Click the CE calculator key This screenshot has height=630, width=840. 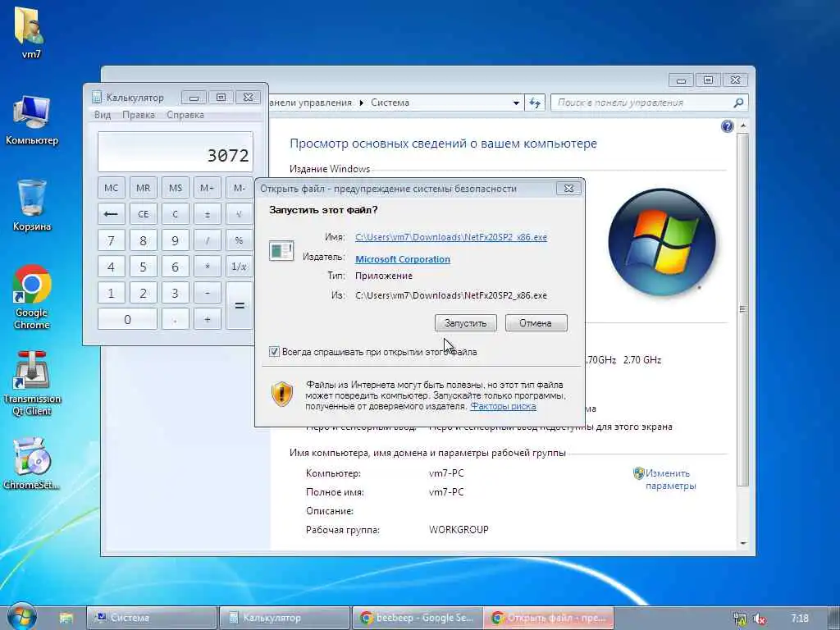(143, 214)
